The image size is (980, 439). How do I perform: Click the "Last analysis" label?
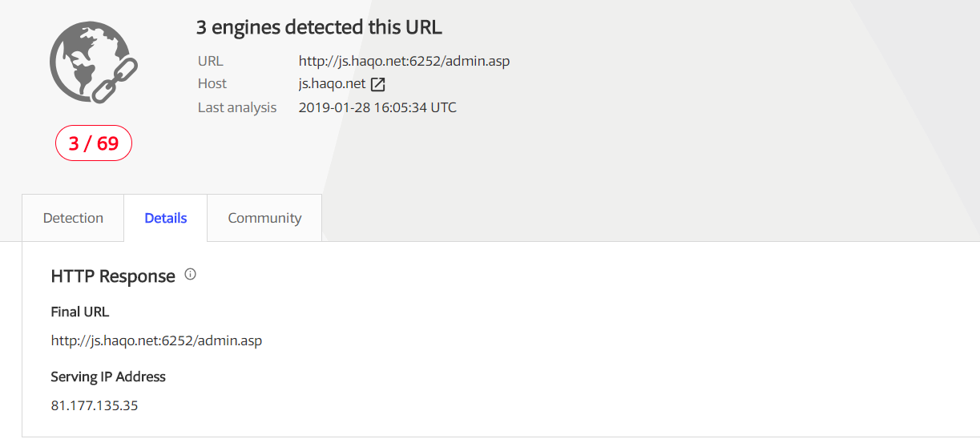[237, 107]
